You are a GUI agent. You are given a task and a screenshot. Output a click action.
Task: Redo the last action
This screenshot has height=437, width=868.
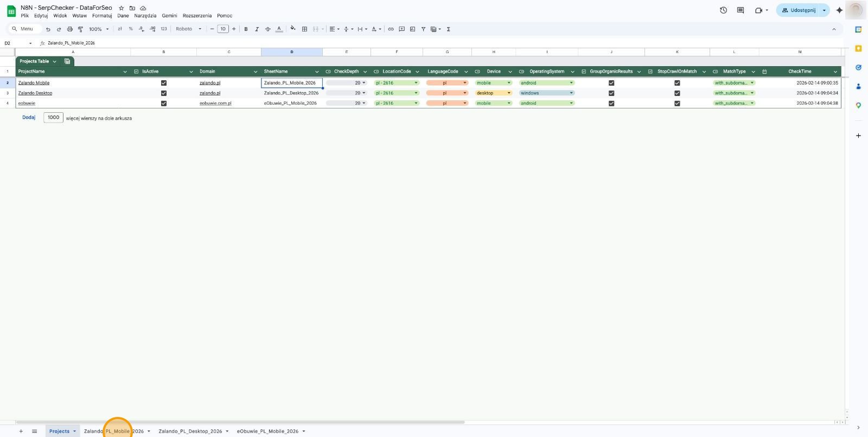tap(59, 29)
